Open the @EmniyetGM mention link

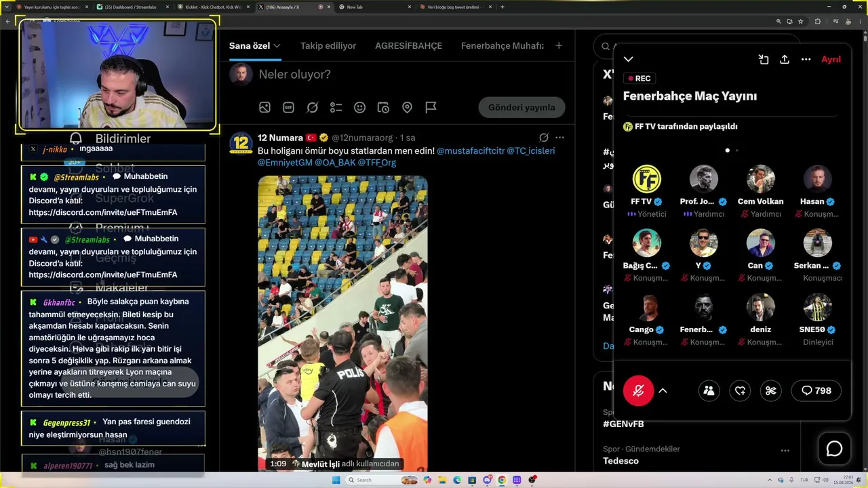[x=285, y=163]
